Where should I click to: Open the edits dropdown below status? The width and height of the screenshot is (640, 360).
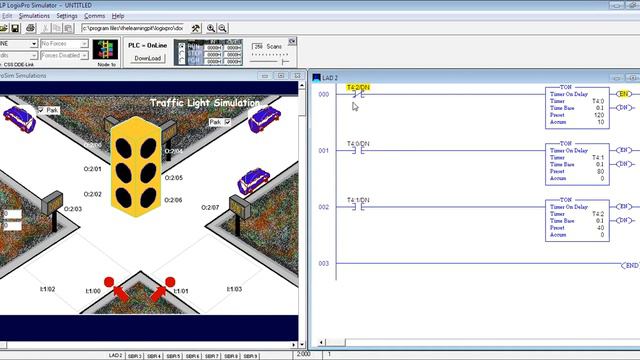(33, 55)
